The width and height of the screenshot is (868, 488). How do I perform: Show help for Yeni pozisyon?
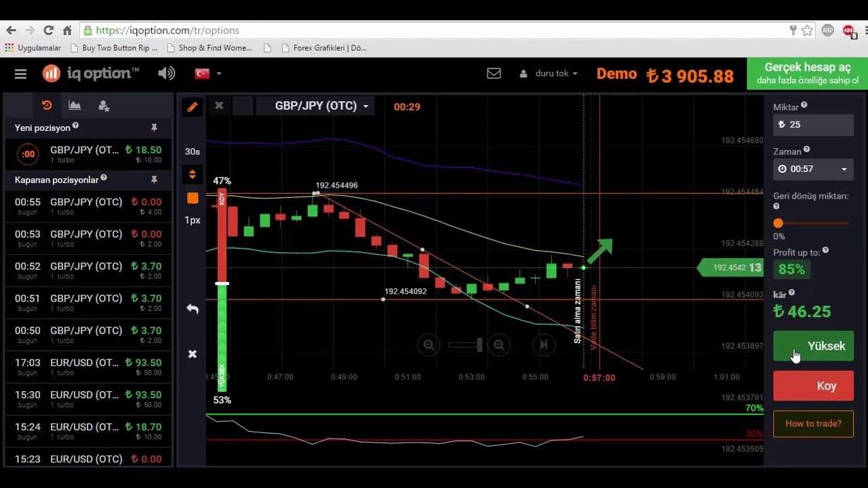[75, 126]
